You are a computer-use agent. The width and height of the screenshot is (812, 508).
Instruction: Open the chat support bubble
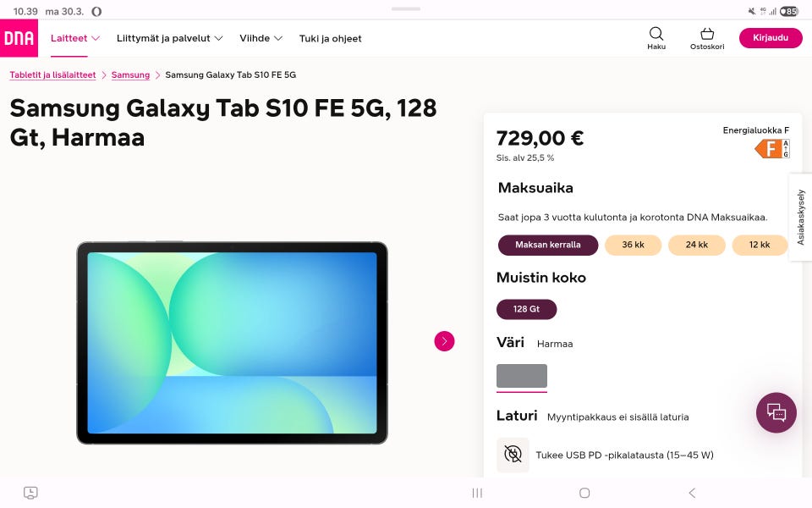(x=776, y=412)
